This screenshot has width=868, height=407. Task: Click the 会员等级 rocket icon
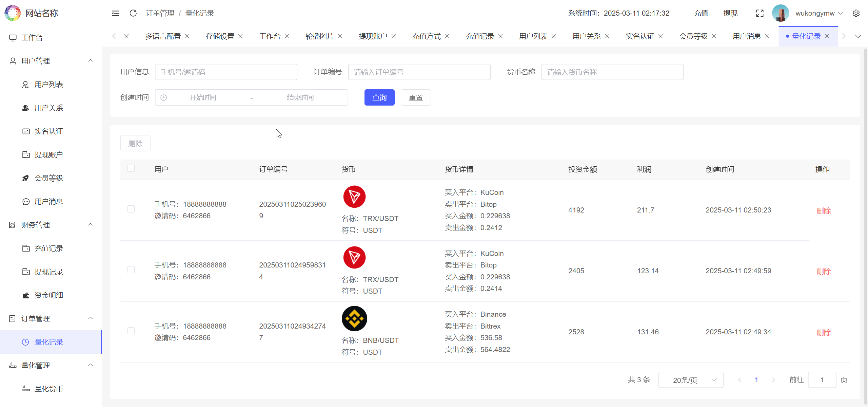(26, 178)
